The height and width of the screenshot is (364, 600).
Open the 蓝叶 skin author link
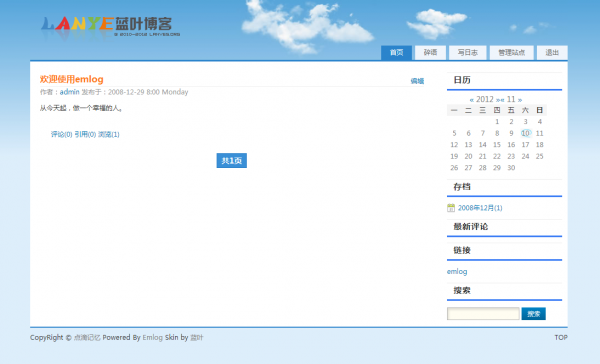[x=197, y=338]
